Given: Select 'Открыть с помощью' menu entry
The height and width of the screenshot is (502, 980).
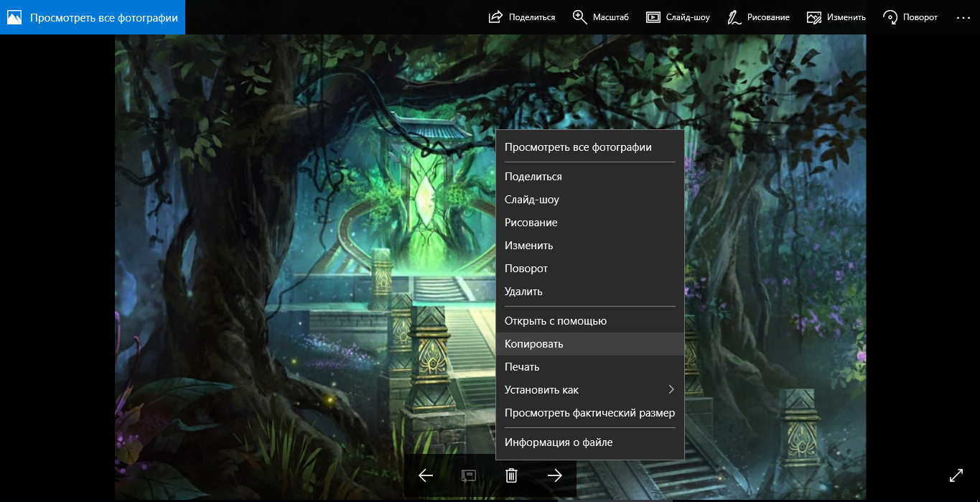Looking at the screenshot, I should pos(590,321).
